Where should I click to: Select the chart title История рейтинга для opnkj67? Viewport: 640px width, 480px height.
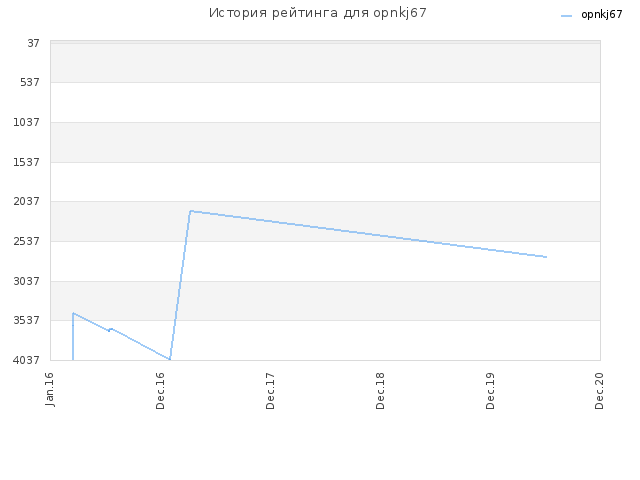pyautogui.click(x=318, y=13)
